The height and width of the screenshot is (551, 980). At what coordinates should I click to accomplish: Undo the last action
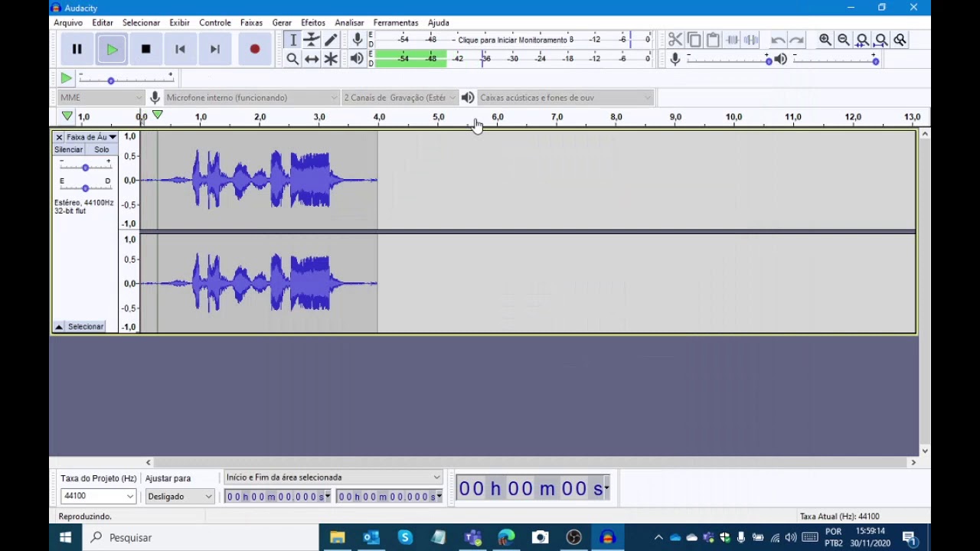(778, 40)
